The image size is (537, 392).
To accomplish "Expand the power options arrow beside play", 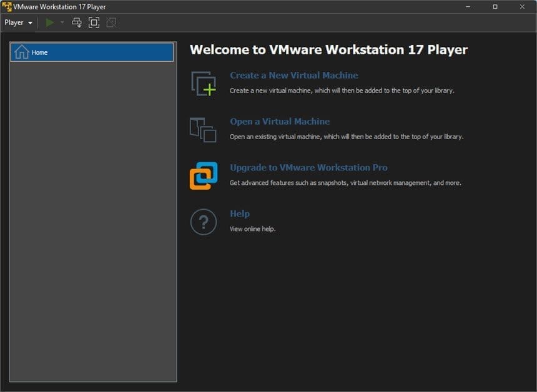I will coord(62,22).
